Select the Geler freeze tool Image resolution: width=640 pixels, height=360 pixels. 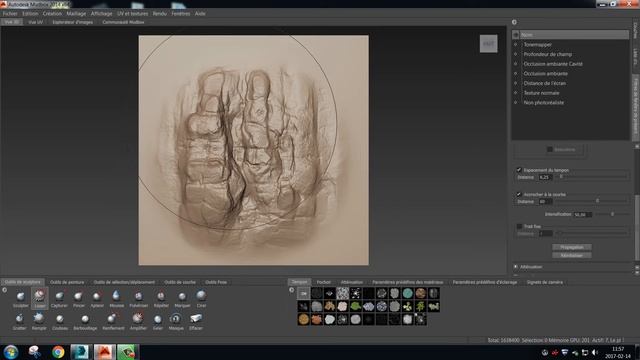pyautogui.click(x=158, y=321)
